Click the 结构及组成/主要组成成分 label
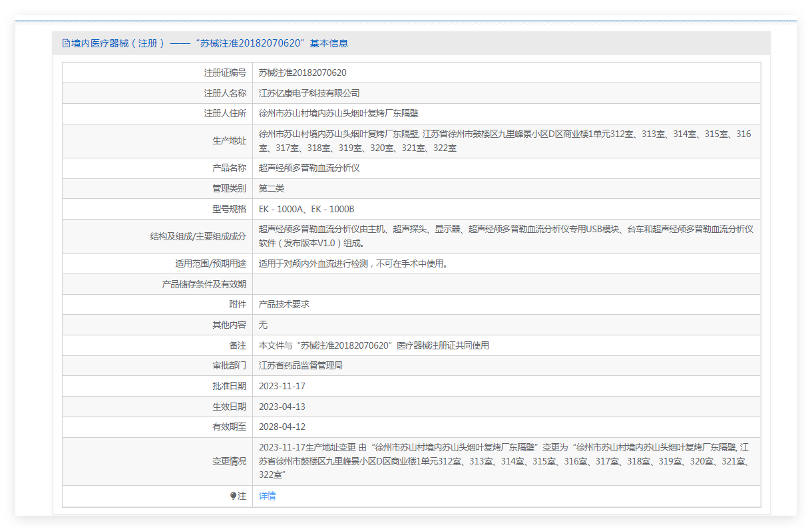This screenshot has width=812, height=531. point(198,236)
